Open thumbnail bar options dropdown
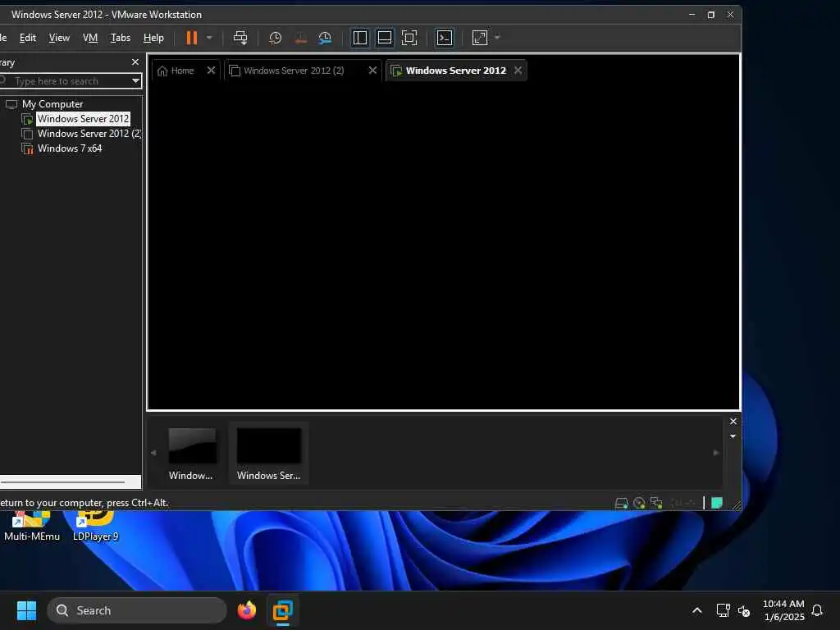This screenshot has width=840, height=630. click(x=733, y=436)
